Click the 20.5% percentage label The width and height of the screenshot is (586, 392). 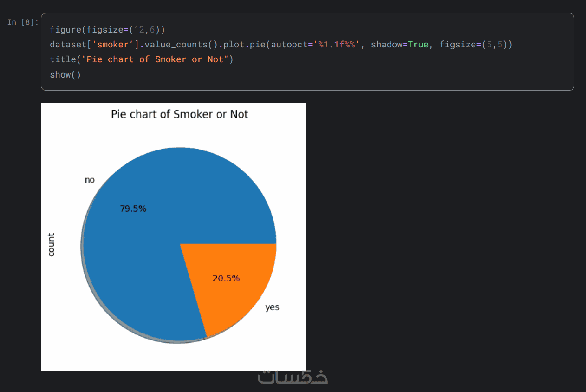226,279
